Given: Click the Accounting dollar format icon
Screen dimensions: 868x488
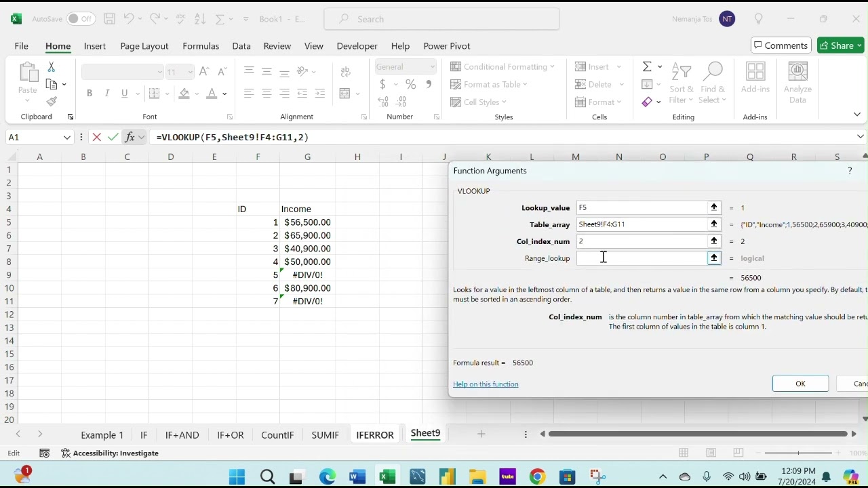Looking at the screenshot, I should coord(383,84).
